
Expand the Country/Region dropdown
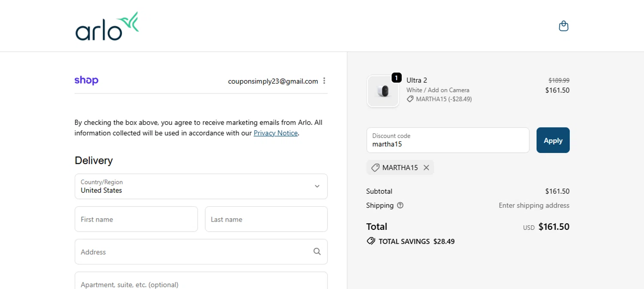201,187
